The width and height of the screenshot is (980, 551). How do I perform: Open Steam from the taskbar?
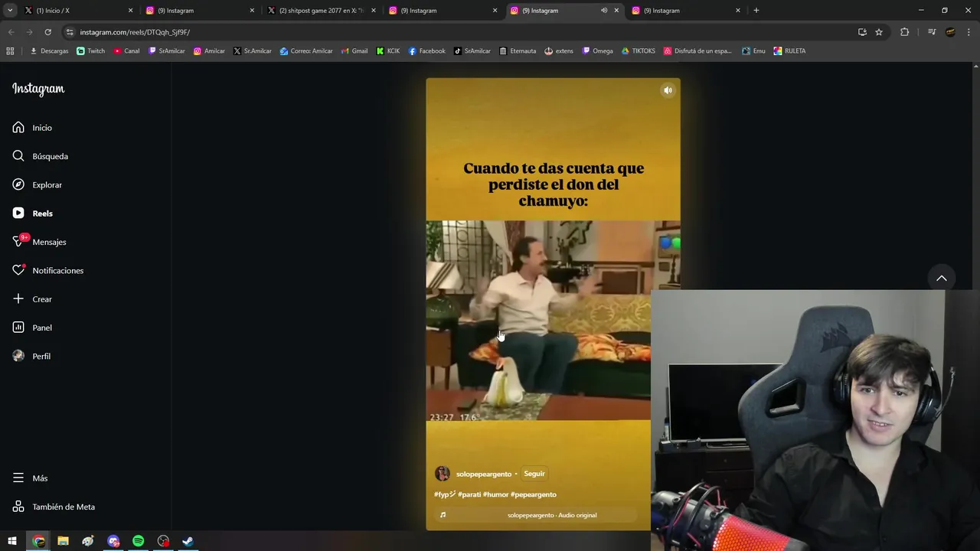(188, 541)
